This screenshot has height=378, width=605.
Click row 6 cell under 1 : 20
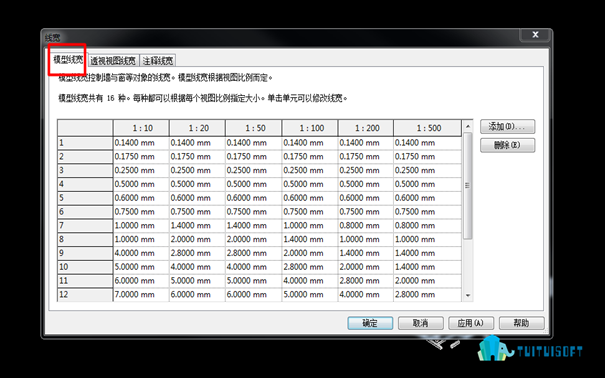pyautogui.click(x=197, y=212)
